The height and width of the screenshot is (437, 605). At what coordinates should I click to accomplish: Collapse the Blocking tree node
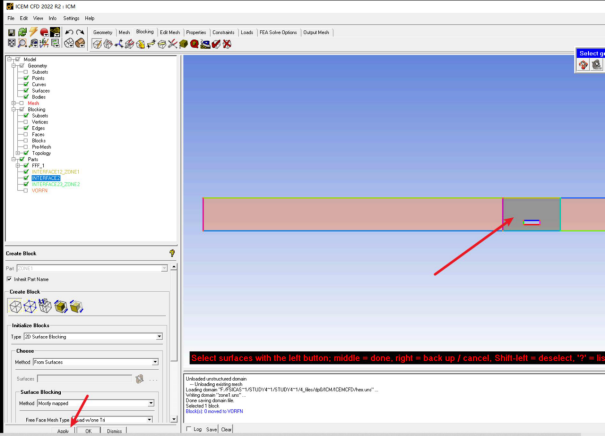pyautogui.click(x=14, y=109)
